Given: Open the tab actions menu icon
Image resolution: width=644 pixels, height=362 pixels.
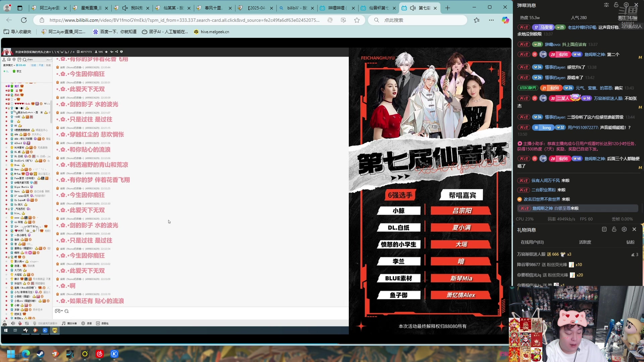Looking at the screenshot, I should click(20, 8).
